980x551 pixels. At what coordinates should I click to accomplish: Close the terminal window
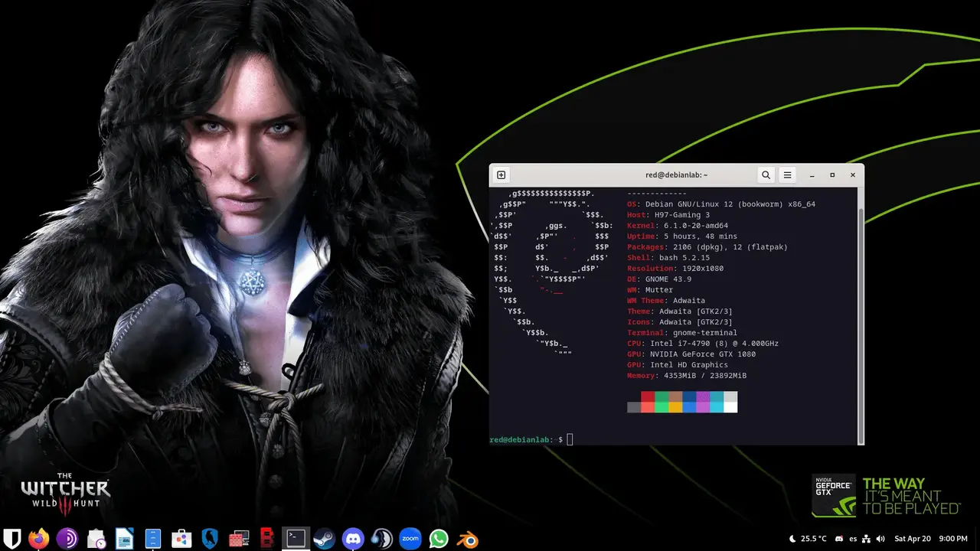click(853, 175)
